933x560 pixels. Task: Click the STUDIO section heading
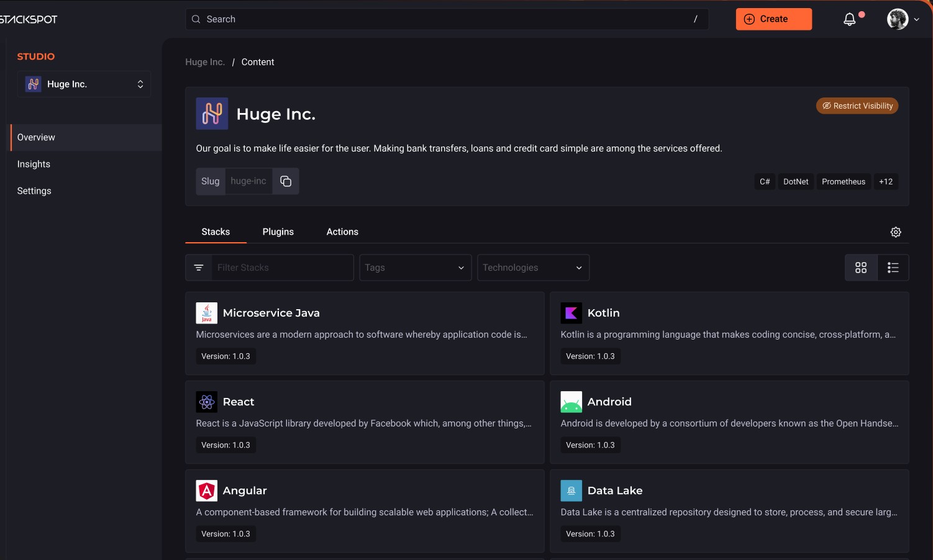coord(36,56)
